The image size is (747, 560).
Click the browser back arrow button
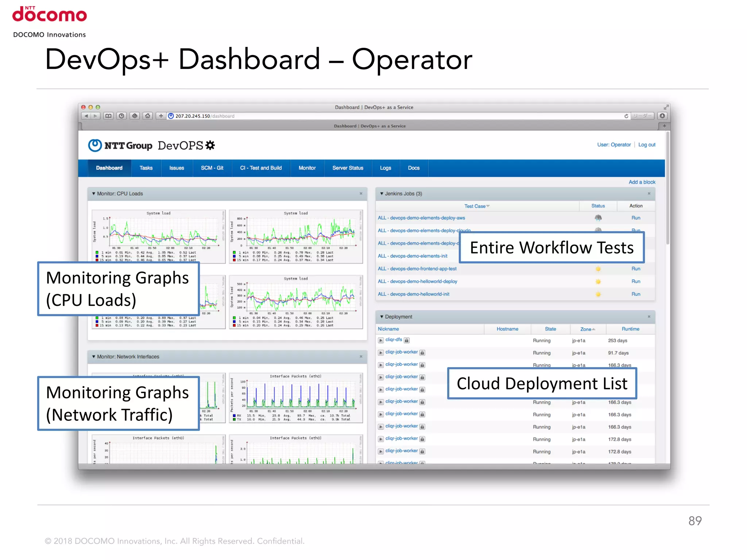tap(86, 116)
